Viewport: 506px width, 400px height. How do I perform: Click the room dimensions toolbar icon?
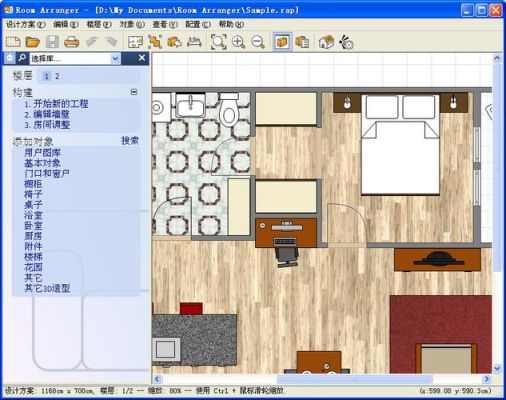[135, 42]
